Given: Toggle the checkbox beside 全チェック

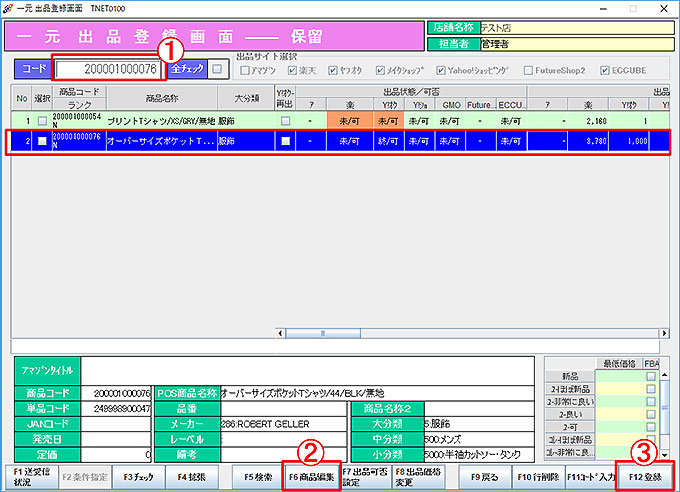Looking at the screenshot, I should pyautogui.click(x=217, y=69).
